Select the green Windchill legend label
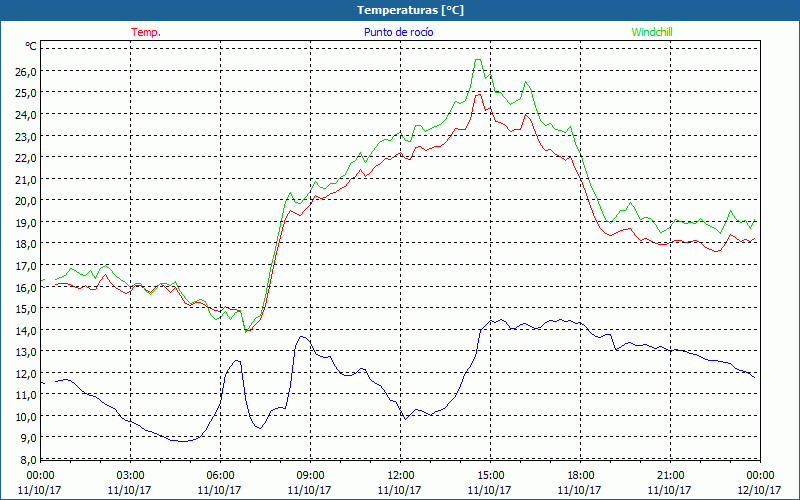Image resolution: width=800 pixels, height=500 pixels. tap(652, 32)
